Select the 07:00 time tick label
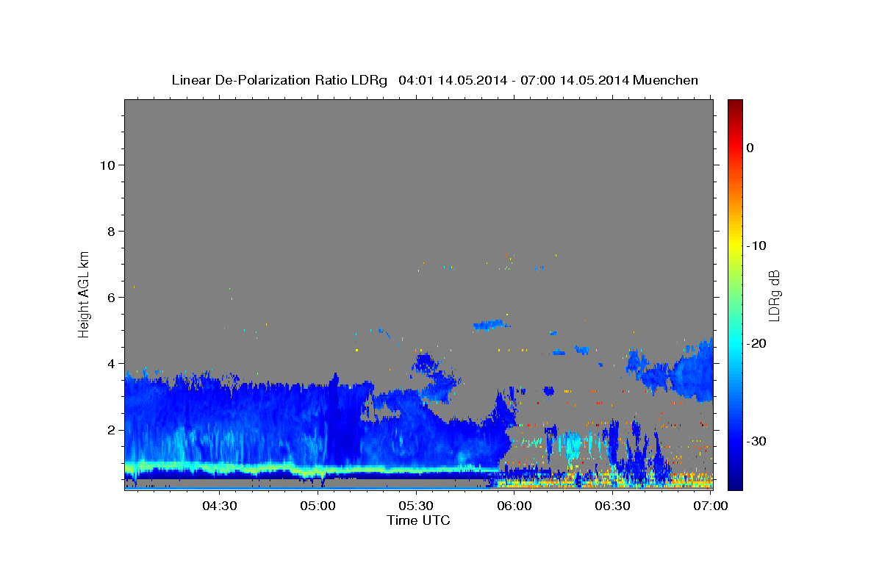The height and width of the screenshot is (588, 882). 711,506
